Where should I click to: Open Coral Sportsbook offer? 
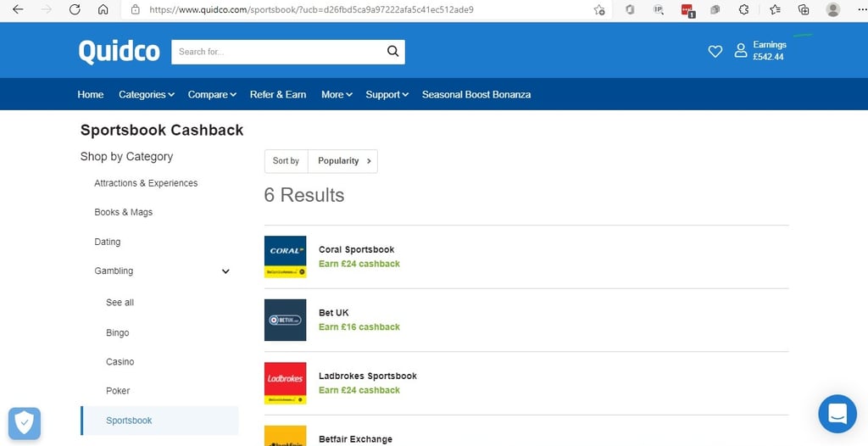357,250
